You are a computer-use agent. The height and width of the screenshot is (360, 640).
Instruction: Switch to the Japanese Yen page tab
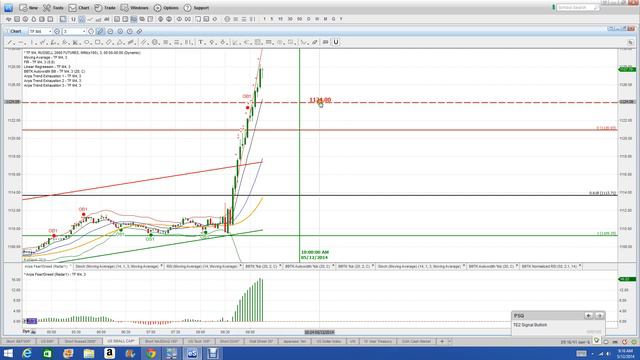point(294,341)
